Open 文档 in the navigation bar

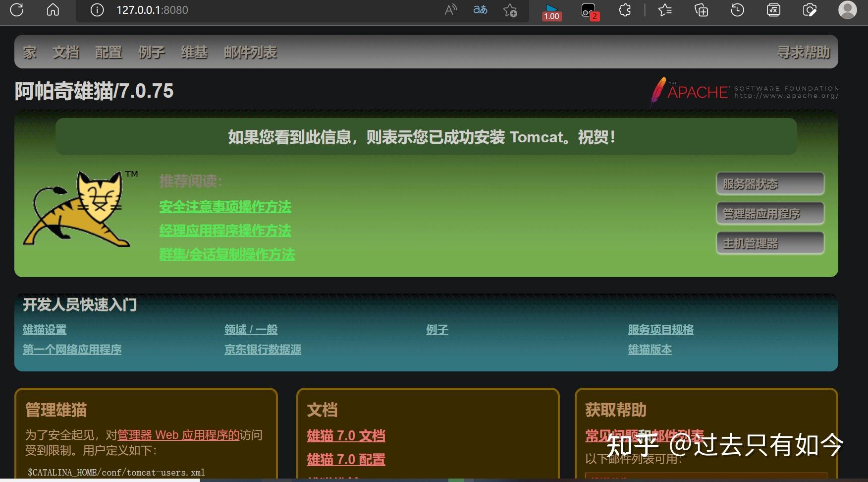[x=66, y=52]
